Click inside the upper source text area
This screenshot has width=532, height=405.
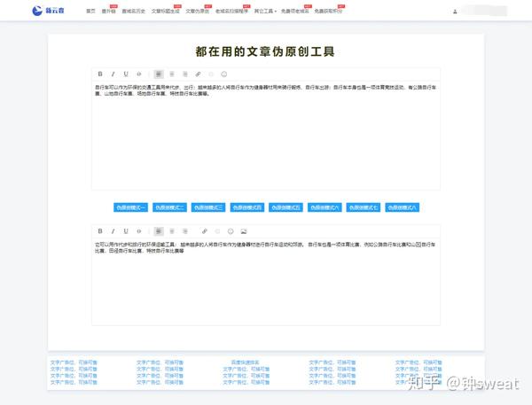(266, 136)
